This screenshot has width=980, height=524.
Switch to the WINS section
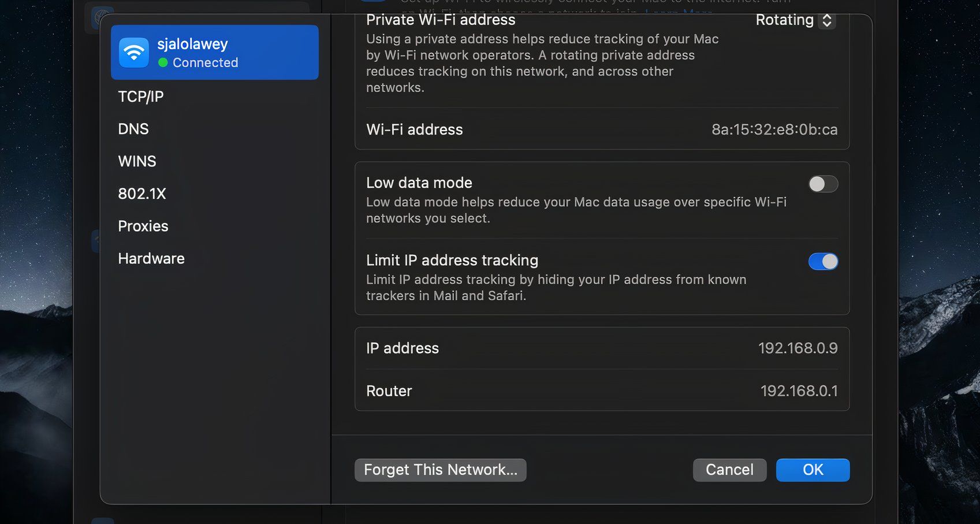[x=137, y=161]
